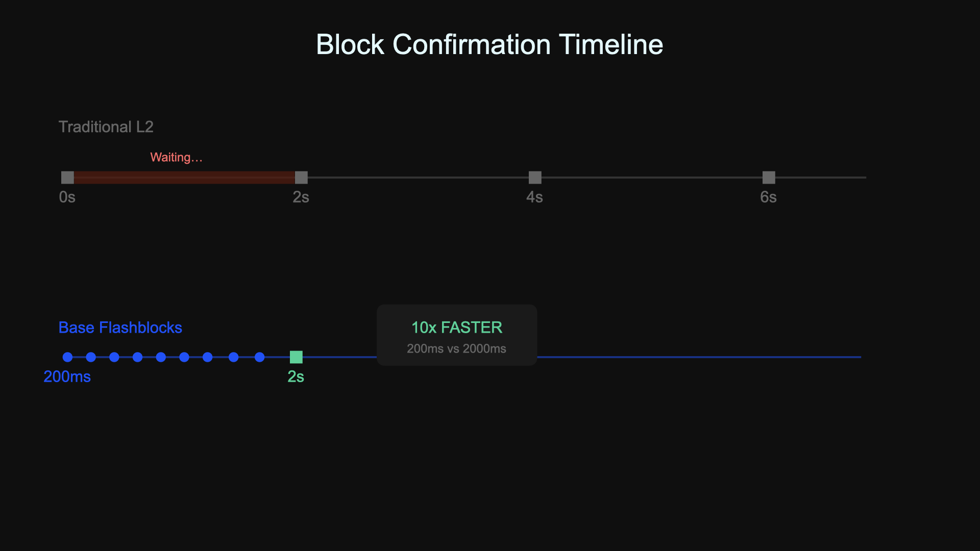980x551 pixels.
Task: Click the "Base Flashblocks" label
Action: (120, 328)
